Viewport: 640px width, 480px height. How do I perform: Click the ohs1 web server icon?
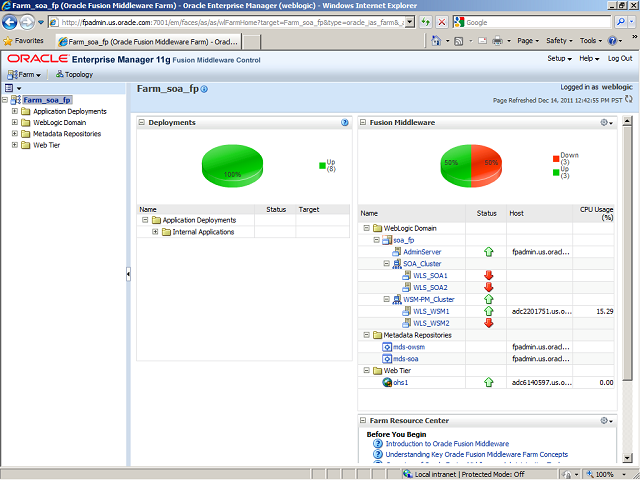pos(386,382)
